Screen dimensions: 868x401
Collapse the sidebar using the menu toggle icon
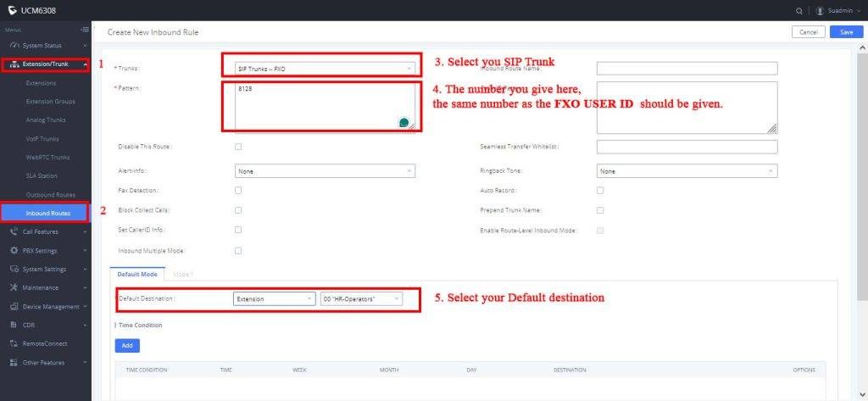click(85, 31)
